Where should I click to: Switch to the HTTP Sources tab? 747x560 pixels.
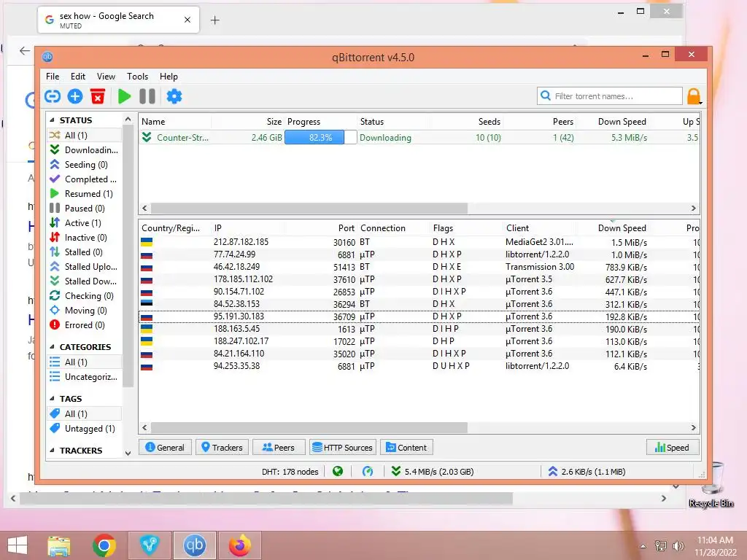pyautogui.click(x=343, y=448)
